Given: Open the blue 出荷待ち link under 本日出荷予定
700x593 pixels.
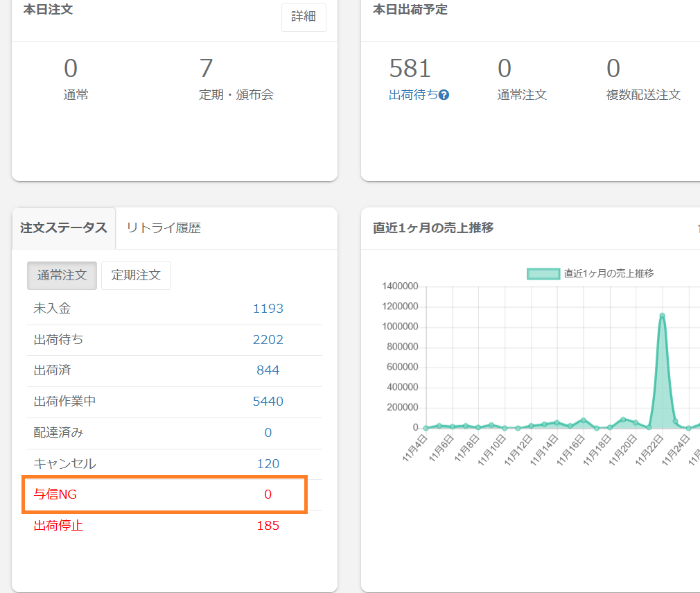Looking at the screenshot, I should click(413, 95).
